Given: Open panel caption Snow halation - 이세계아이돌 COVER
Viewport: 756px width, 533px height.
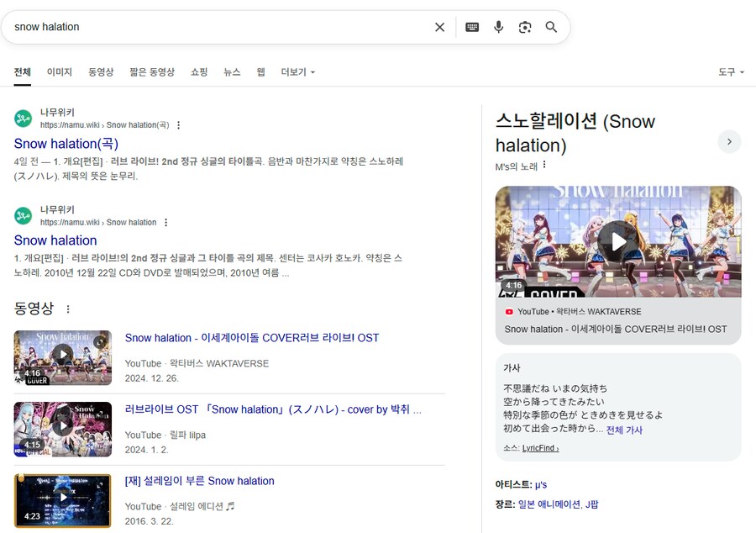Looking at the screenshot, I should pyautogui.click(x=615, y=329).
